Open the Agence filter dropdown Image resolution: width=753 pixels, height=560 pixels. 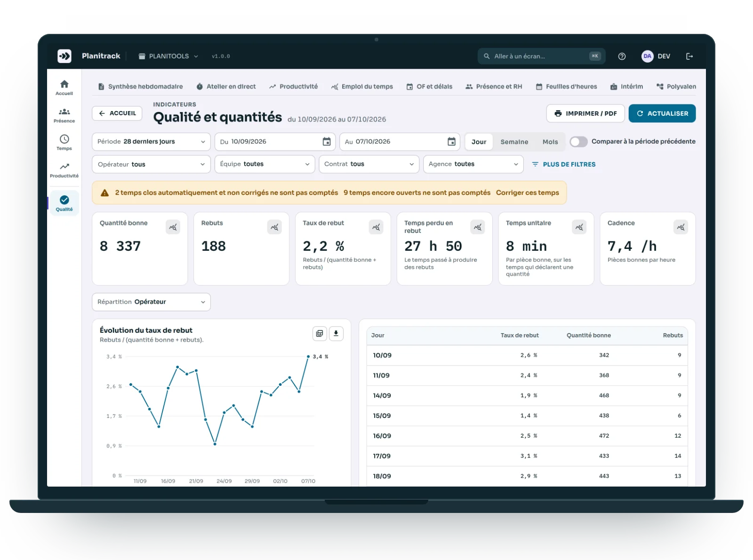(473, 164)
